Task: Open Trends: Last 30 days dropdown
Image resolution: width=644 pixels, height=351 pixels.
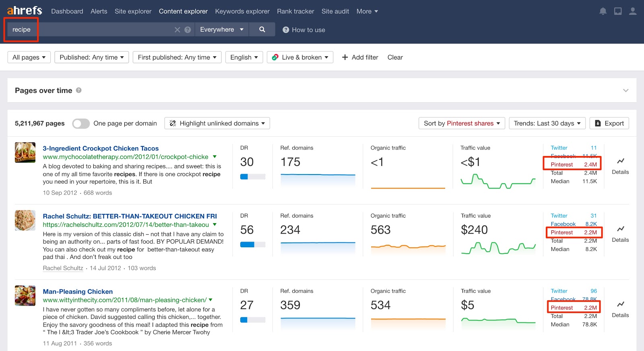Action: pyautogui.click(x=547, y=123)
